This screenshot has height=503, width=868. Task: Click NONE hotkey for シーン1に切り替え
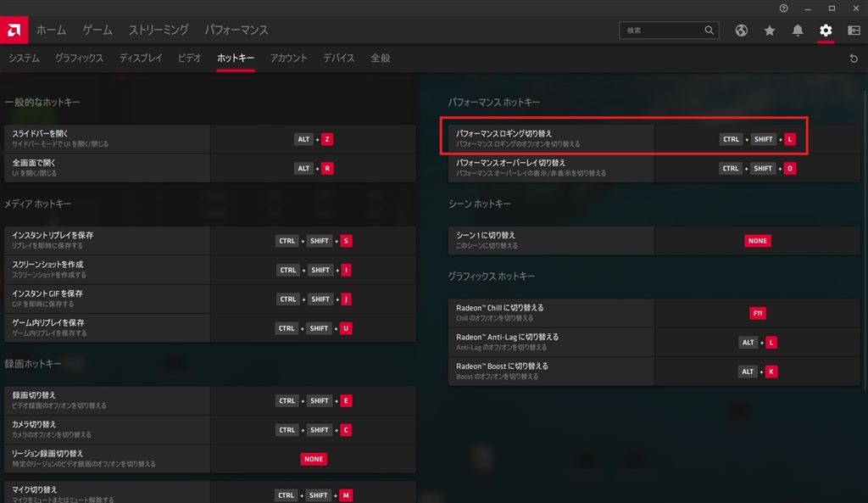coord(757,241)
